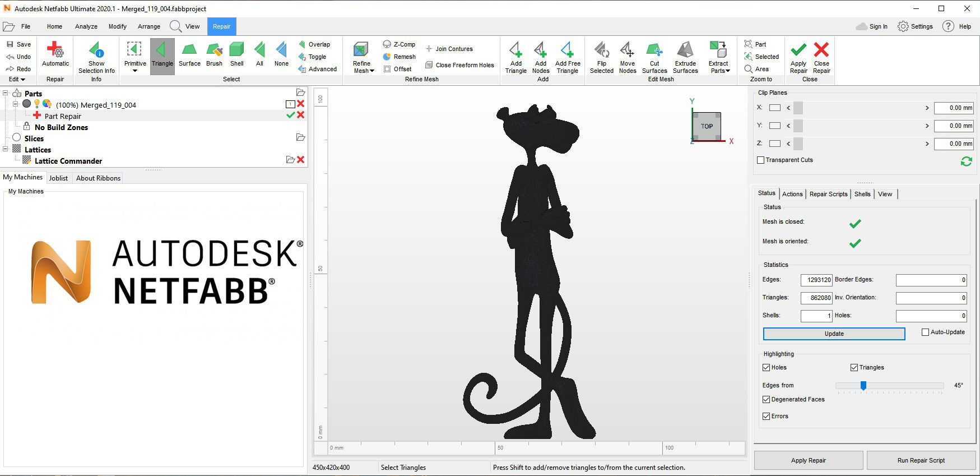Click the TOP view orientation cube
Image resolution: width=980 pixels, height=476 pixels.
(707, 126)
